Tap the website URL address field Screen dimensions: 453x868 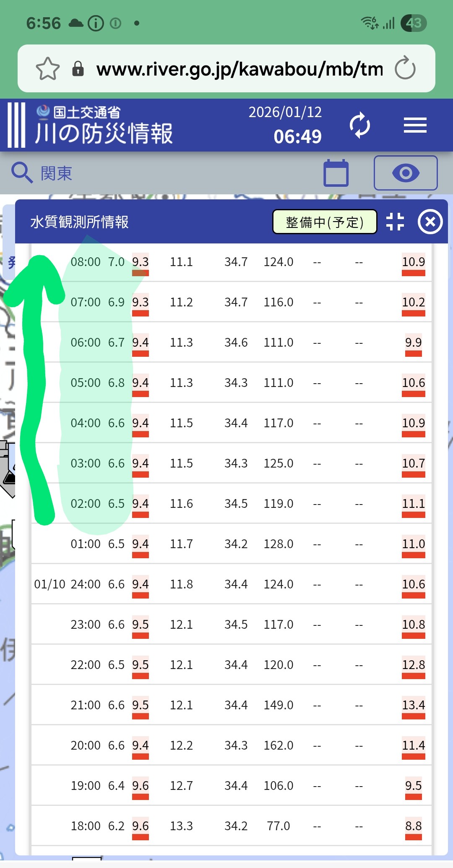click(x=239, y=69)
